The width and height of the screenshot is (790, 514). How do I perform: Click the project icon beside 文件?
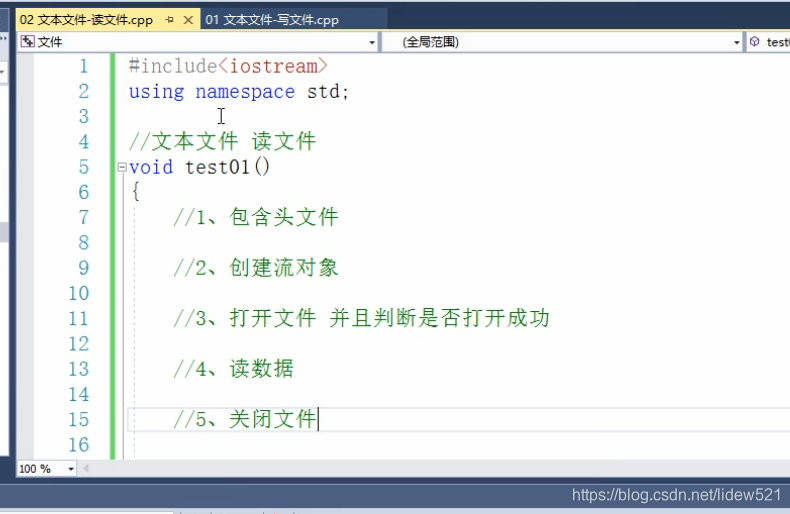click(x=27, y=42)
